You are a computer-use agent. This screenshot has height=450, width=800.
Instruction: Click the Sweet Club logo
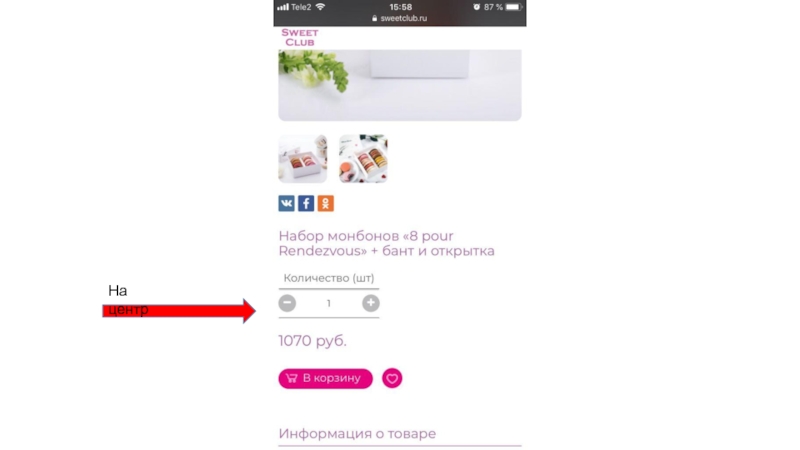(300, 38)
